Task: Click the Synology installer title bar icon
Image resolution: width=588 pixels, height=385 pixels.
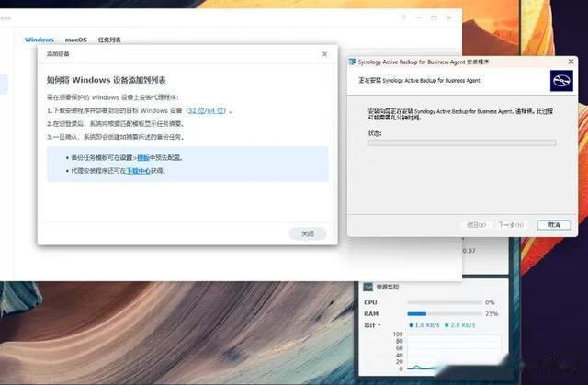Action: (352, 62)
